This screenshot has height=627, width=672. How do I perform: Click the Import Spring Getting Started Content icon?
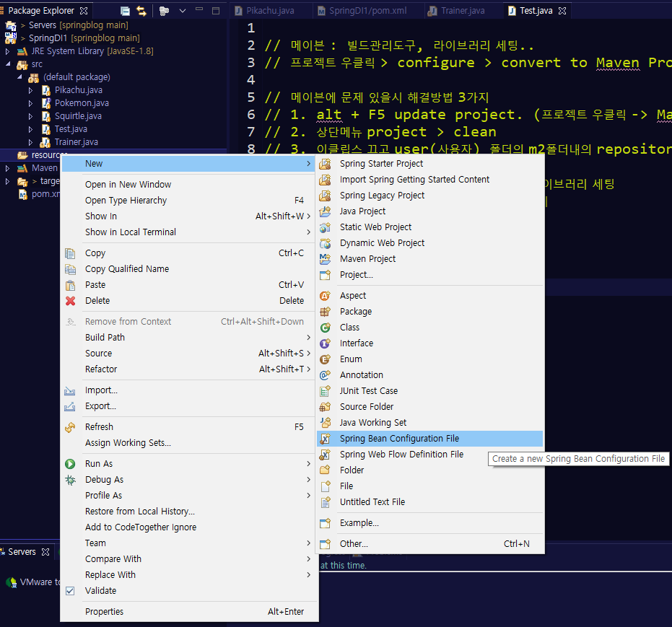click(326, 180)
